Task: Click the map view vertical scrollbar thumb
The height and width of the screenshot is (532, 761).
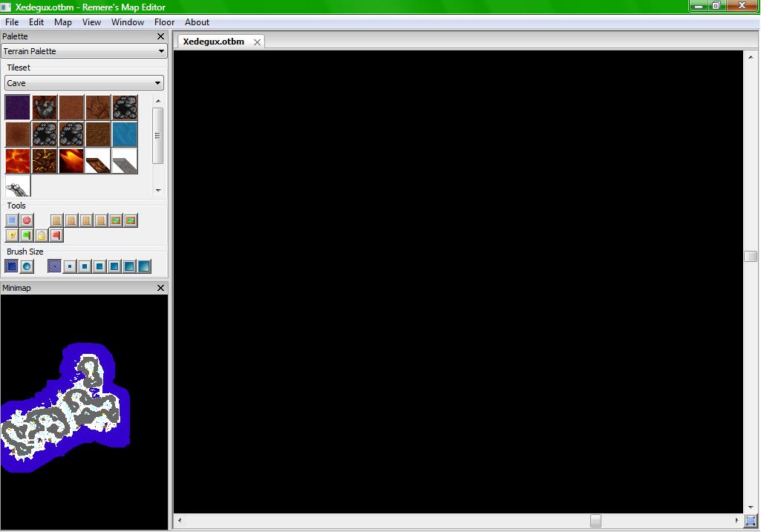Action: 751,256
